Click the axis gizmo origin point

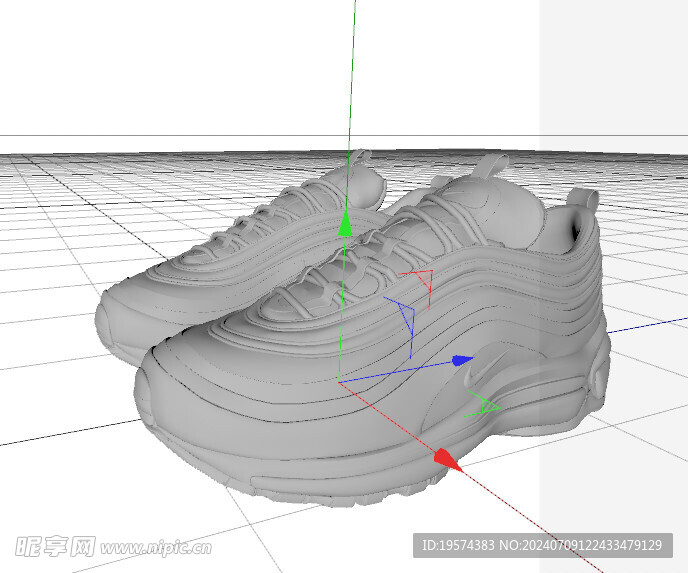point(339,382)
